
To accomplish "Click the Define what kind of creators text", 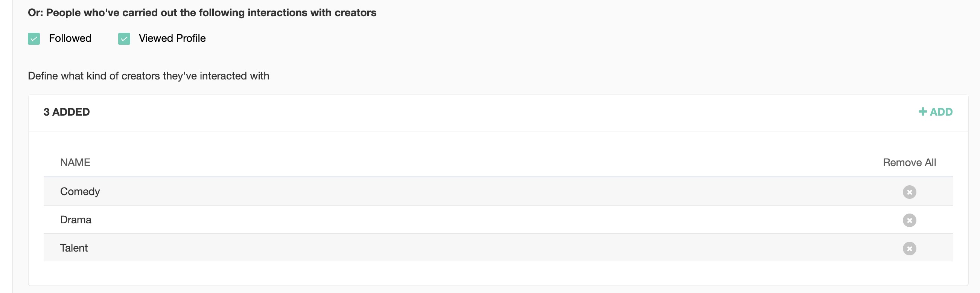I will point(148,76).
